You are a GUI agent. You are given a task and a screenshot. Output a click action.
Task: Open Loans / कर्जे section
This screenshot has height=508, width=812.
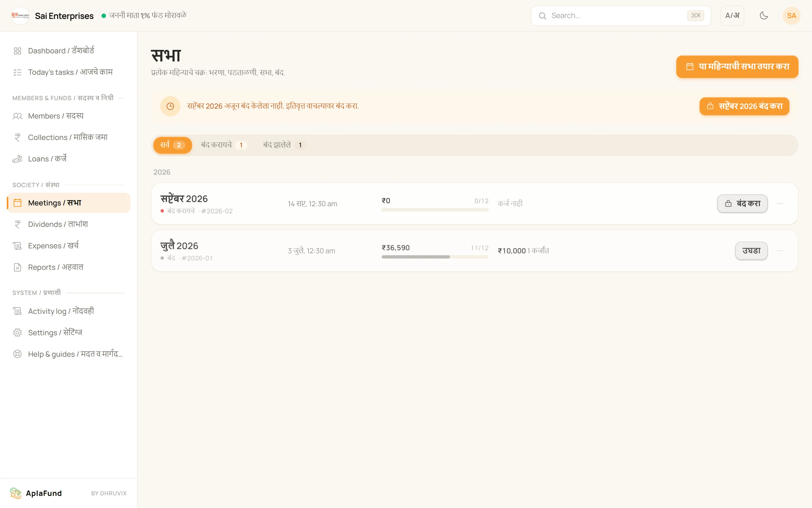[x=69, y=159]
